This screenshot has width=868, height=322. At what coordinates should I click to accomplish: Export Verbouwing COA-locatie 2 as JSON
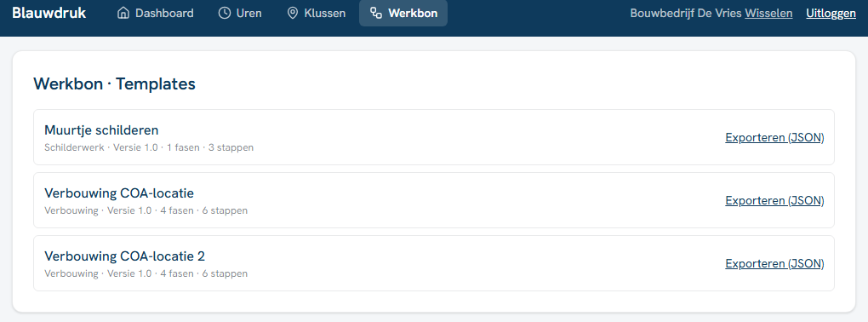click(x=774, y=263)
